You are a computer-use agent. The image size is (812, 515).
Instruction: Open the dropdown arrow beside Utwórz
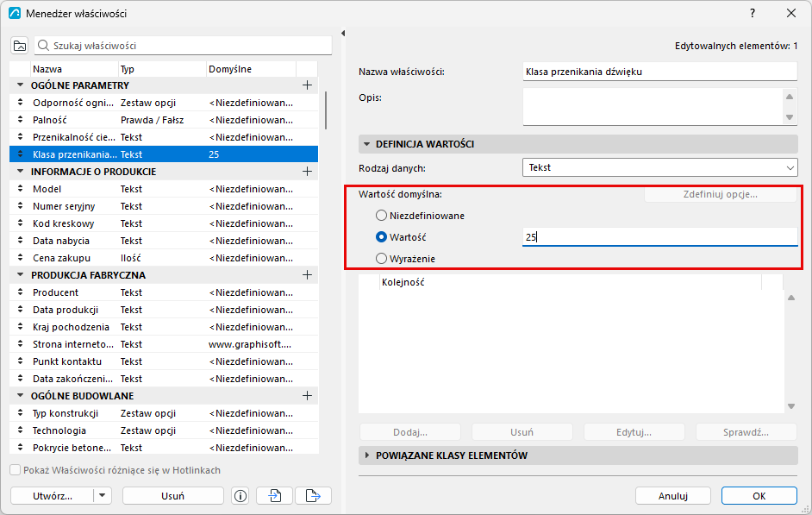pyautogui.click(x=103, y=496)
